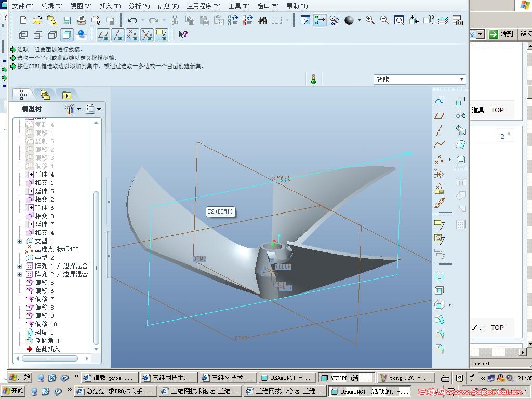
Task: Click model tree horizontal scrollbar thumb
Action: tap(49, 358)
